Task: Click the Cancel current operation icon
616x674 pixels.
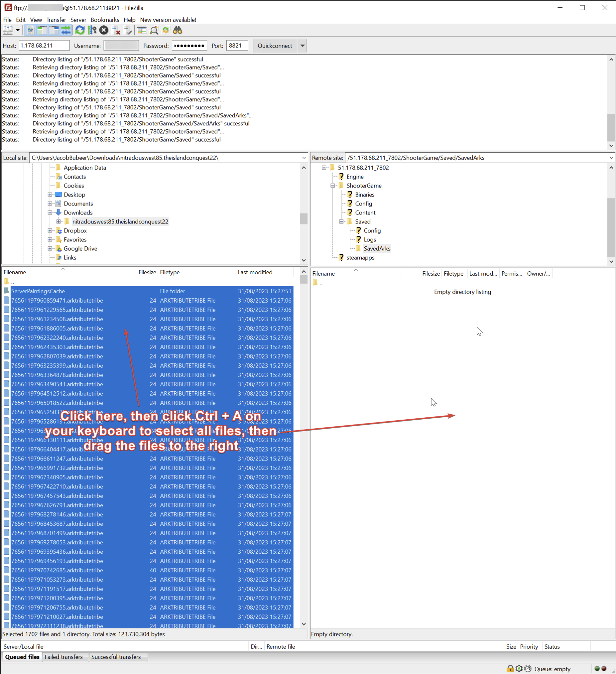Action: (x=104, y=30)
